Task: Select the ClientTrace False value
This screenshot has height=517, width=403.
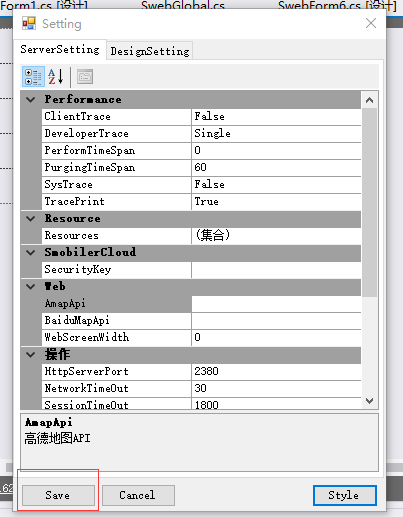Action: coord(276,117)
